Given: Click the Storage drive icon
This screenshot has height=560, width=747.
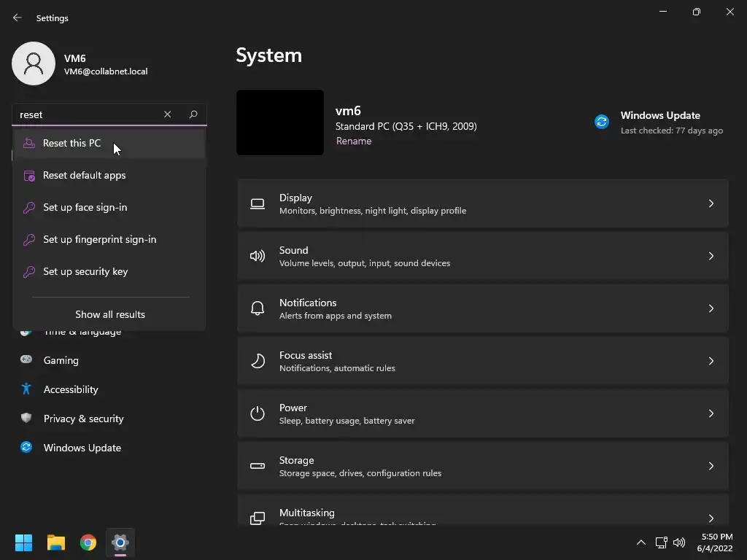Looking at the screenshot, I should click(258, 466).
